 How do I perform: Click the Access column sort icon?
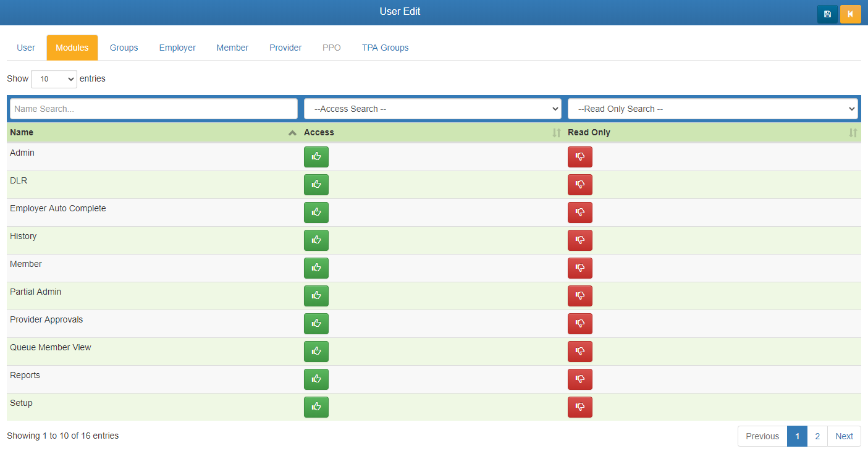[x=556, y=133]
